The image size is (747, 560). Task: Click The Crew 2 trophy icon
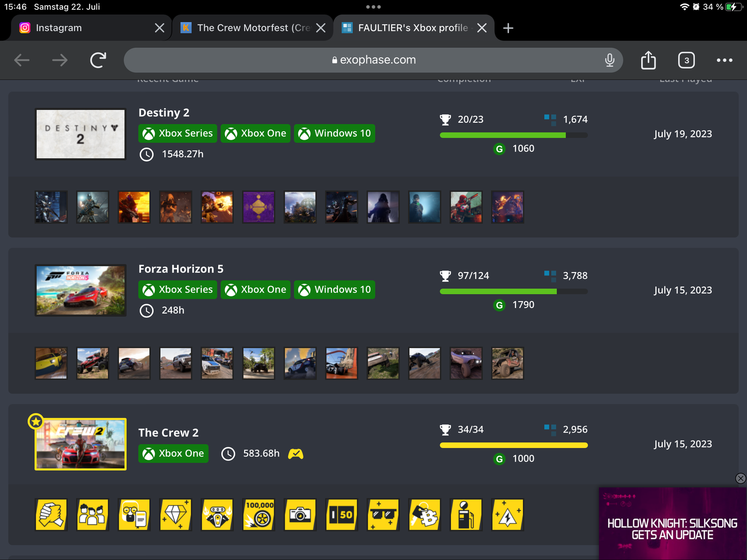tap(445, 430)
